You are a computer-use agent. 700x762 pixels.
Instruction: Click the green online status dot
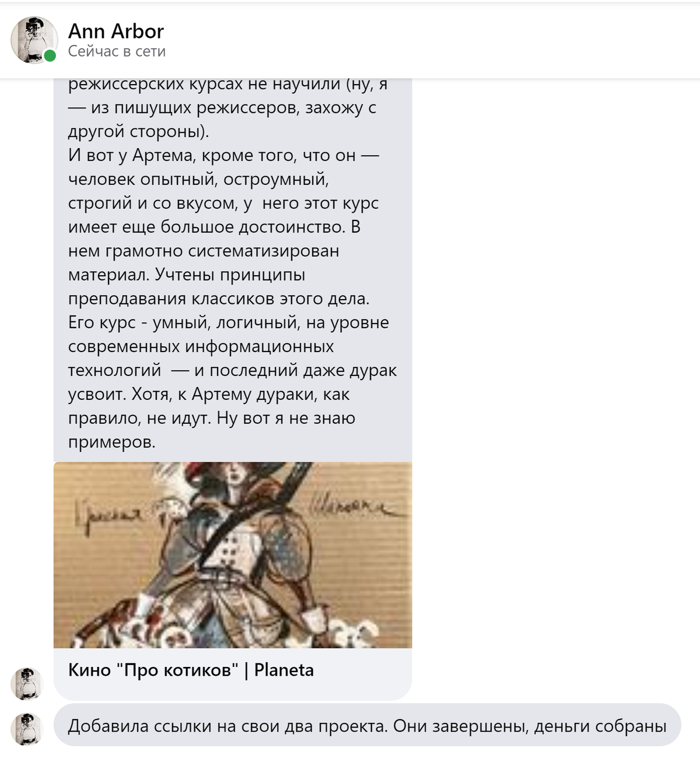[x=50, y=56]
